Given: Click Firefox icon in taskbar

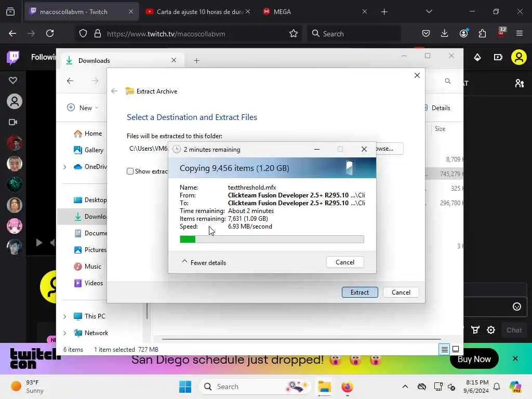Looking at the screenshot, I should coord(347,387).
